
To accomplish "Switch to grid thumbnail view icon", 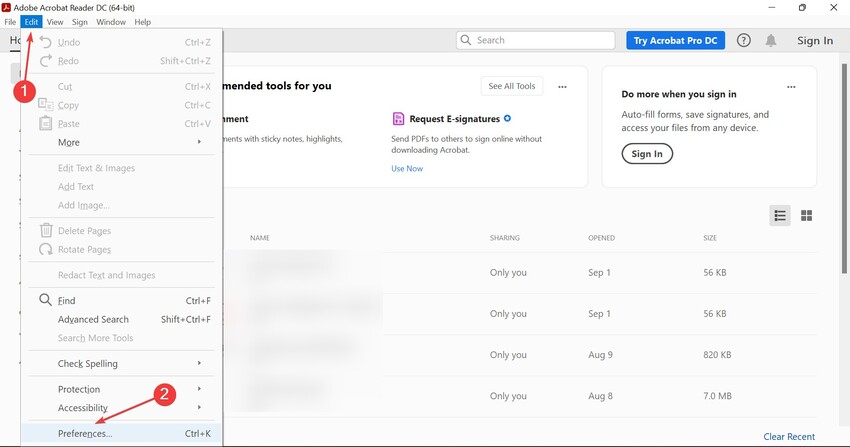I will (x=807, y=215).
